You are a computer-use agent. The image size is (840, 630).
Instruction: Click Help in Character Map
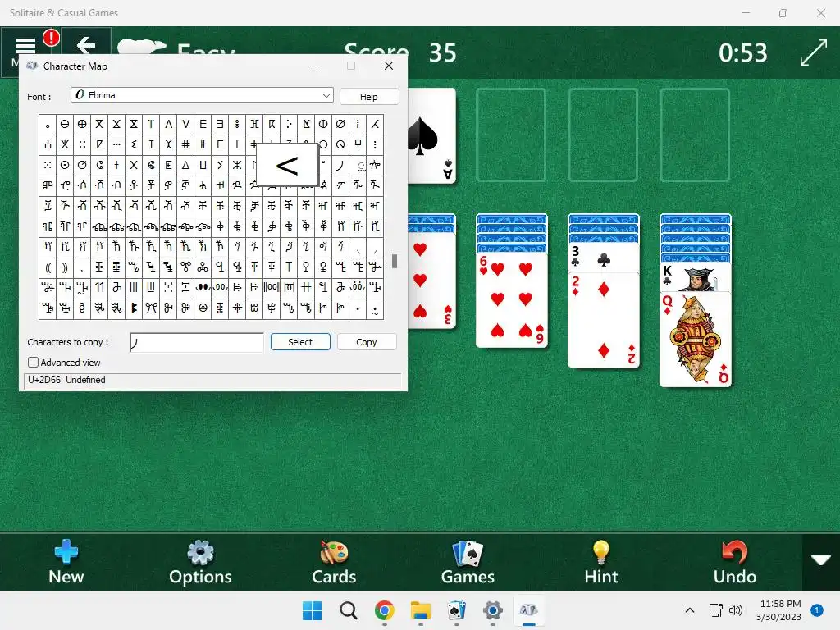click(x=368, y=97)
